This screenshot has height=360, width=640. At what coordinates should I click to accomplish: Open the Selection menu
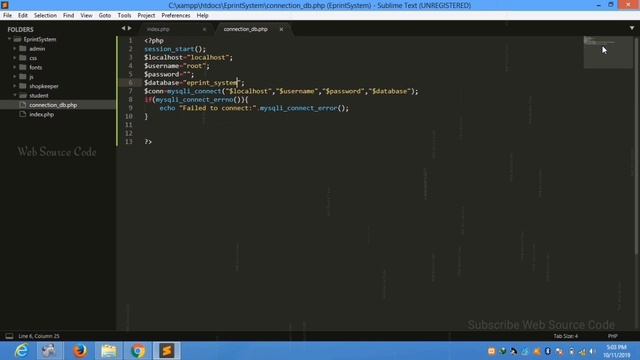pyautogui.click(x=45, y=16)
